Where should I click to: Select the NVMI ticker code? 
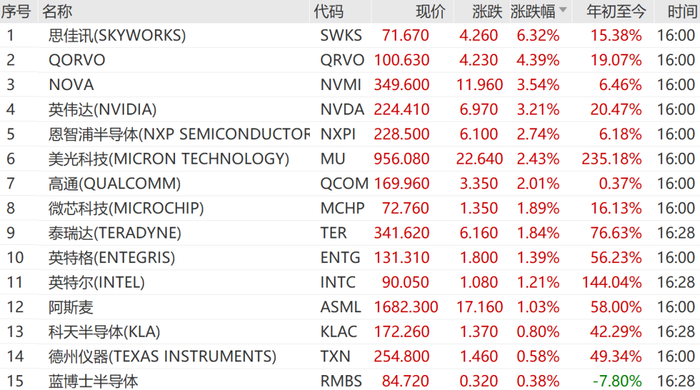click(x=341, y=85)
